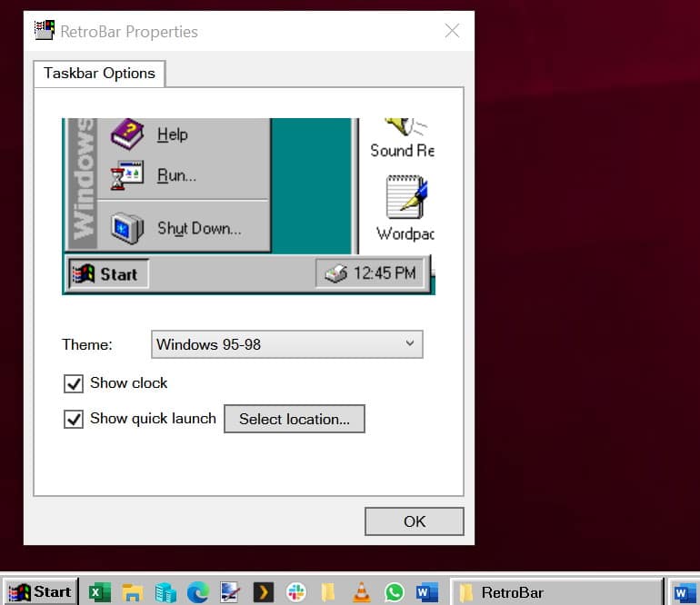Click the RetroBar icon in the title bar
The height and width of the screenshot is (605, 700).
pyautogui.click(x=44, y=31)
